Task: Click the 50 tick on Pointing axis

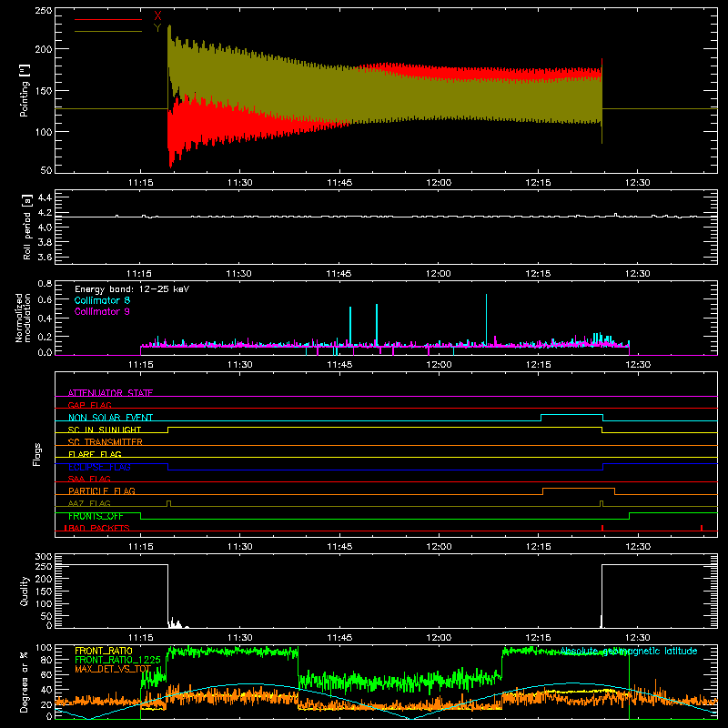Action: pyautogui.click(x=46, y=170)
